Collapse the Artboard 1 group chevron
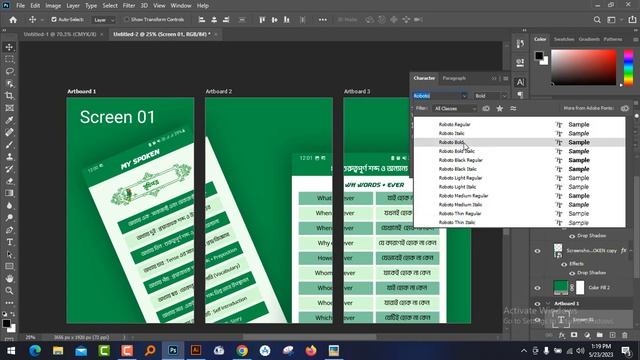 click(x=548, y=304)
